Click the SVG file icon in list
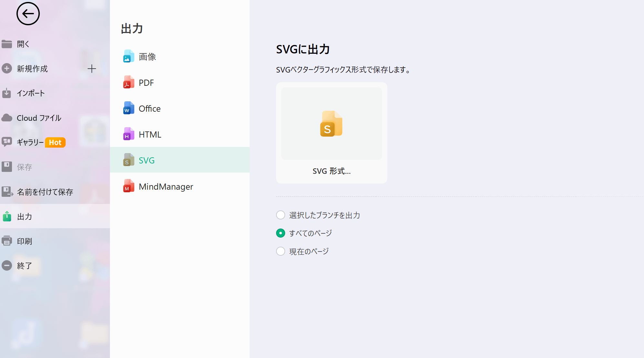 click(x=129, y=160)
